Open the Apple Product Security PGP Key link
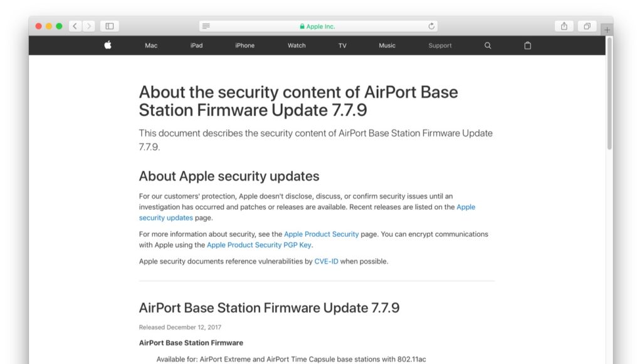The height and width of the screenshot is (364, 642). click(259, 245)
